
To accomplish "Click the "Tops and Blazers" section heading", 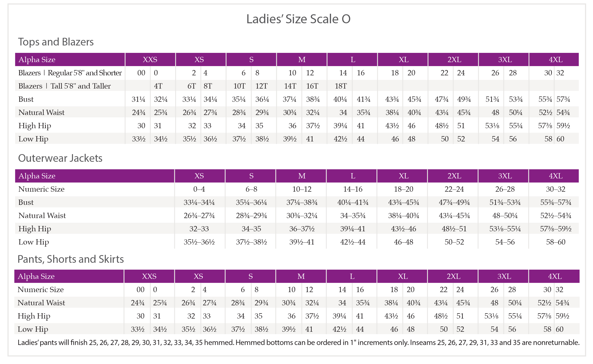I will [x=56, y=42].
